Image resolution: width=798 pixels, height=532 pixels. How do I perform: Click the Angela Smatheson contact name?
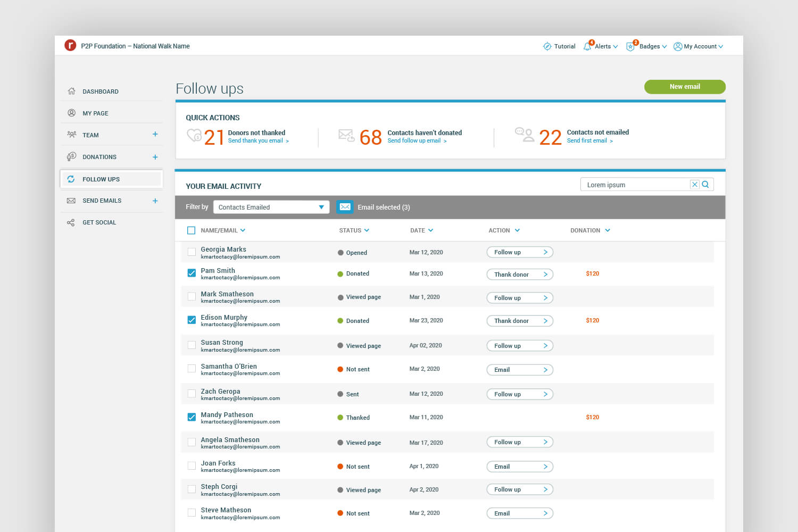click(230, 439)
